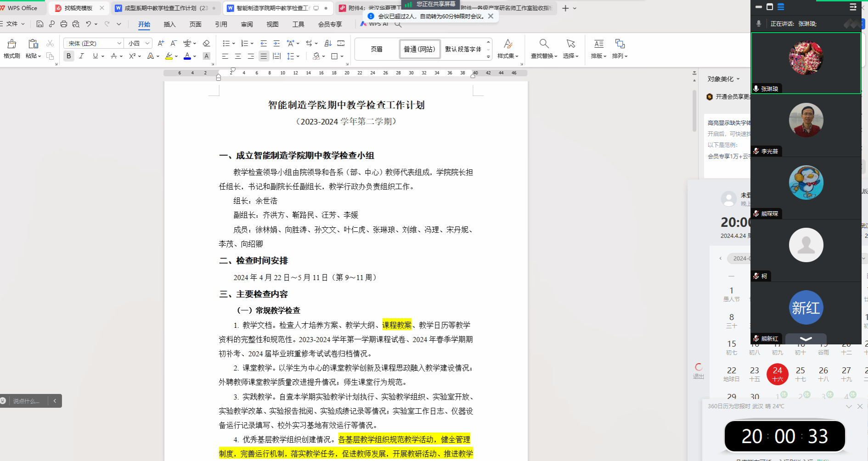Switch to the 插入 ribbon tab
Screen dimensions: 868x461
169,24
